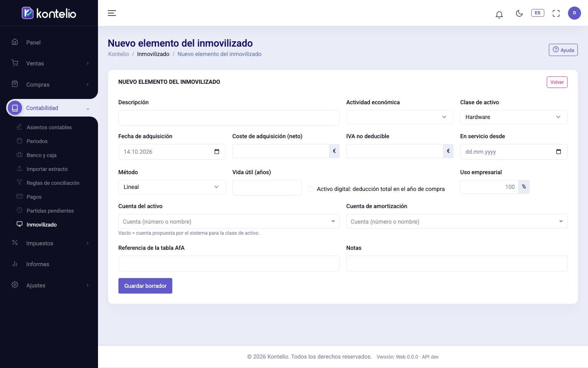Enter fullscreen mode icon

click(556, 13)
